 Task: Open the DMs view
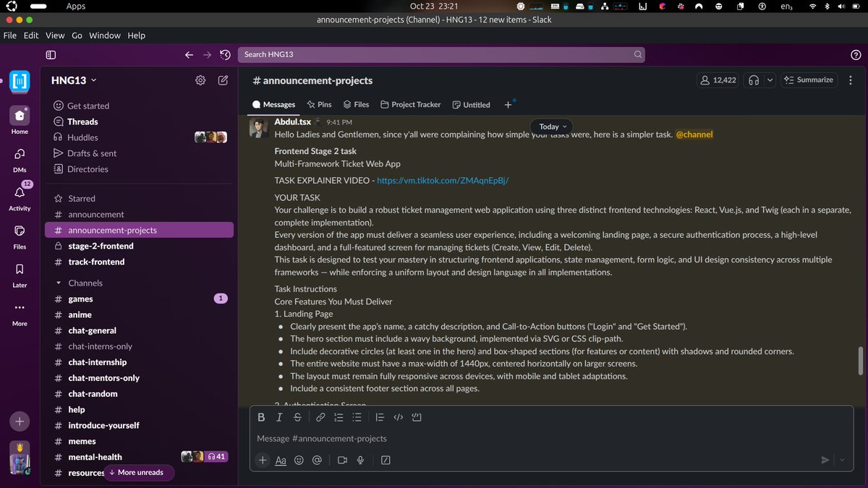pyautogui.click(x=20, y=158)
